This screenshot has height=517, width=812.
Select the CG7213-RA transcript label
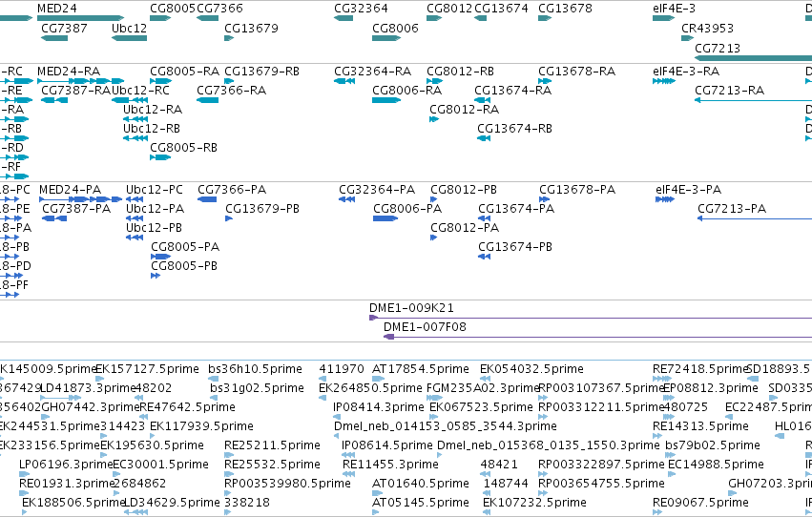click(730, 90)
